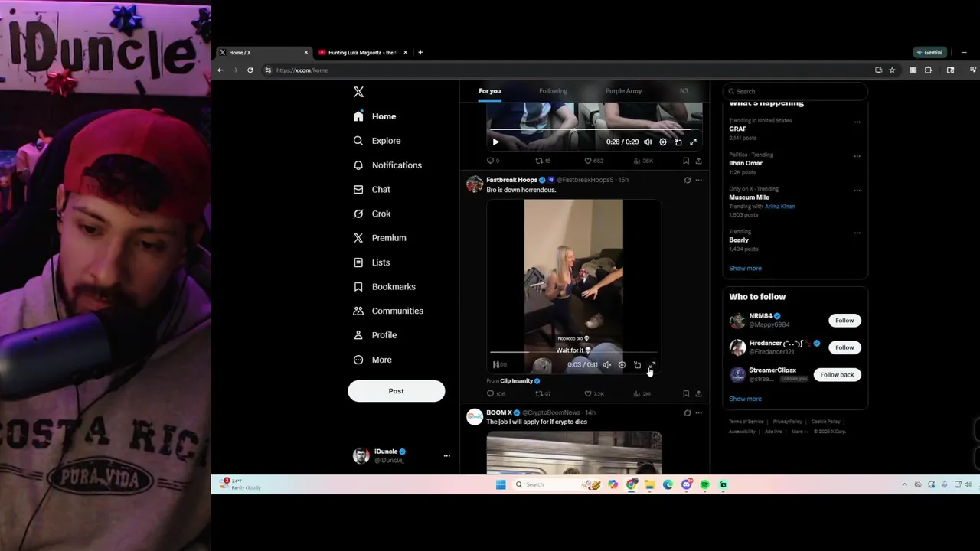Open the Clip Insanity source link
The width and height of the screenshot is (980, 551).
pos(516,381)
